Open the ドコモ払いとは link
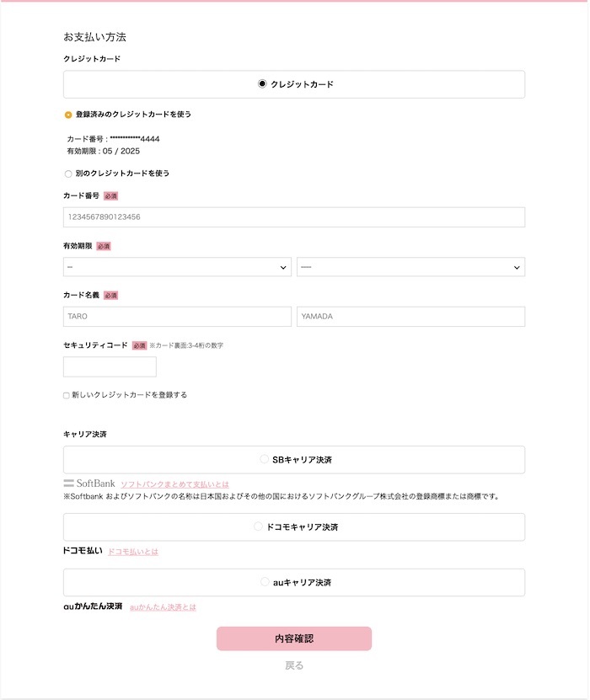Image resolution: width=590 pixels, height=700 pixels. tap(133, 552)
